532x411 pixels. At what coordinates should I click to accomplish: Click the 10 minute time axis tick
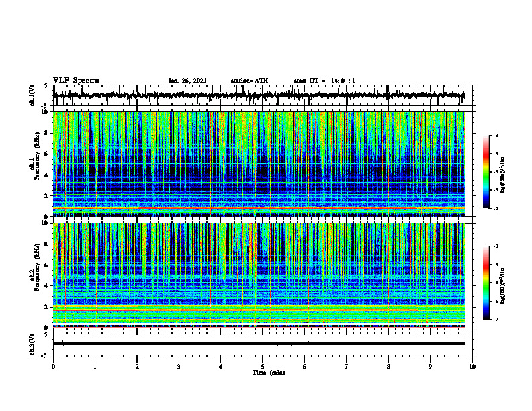point(472,367)
